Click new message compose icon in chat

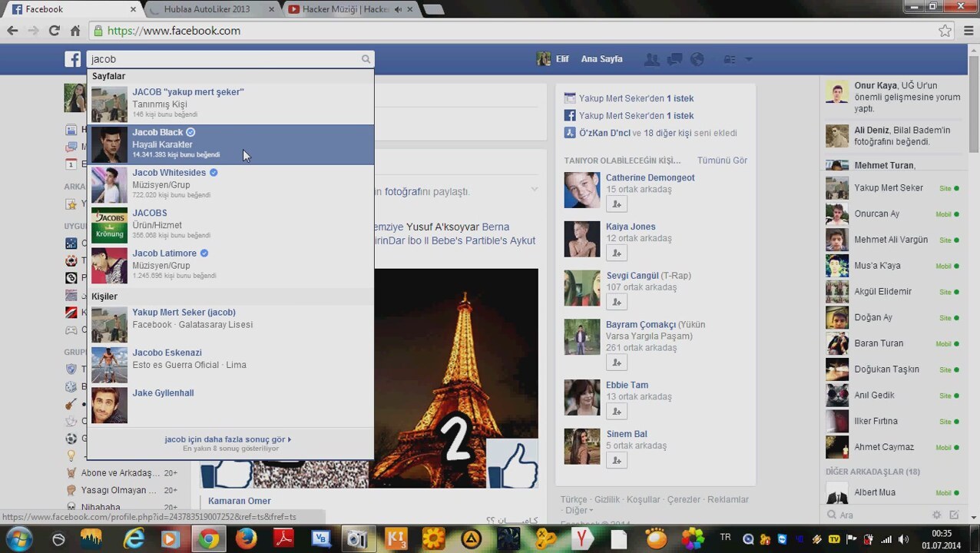[954, 515]
